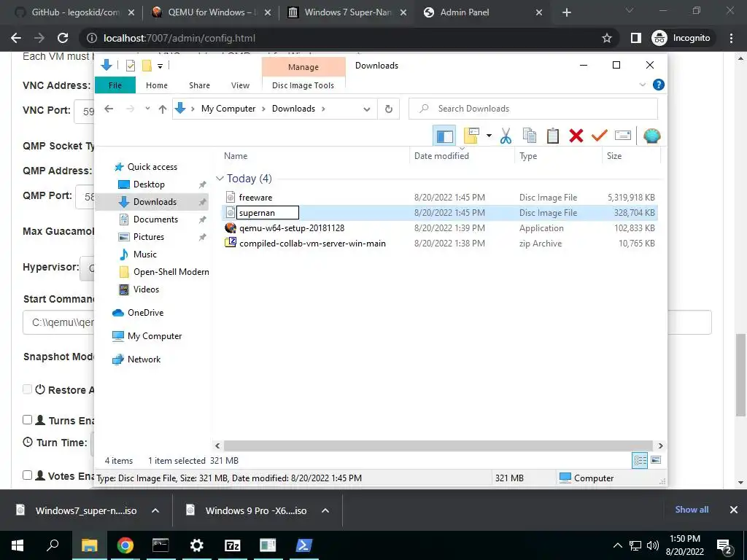Check the Restore checkbox on Admin Panel

(x=28, y=389)
